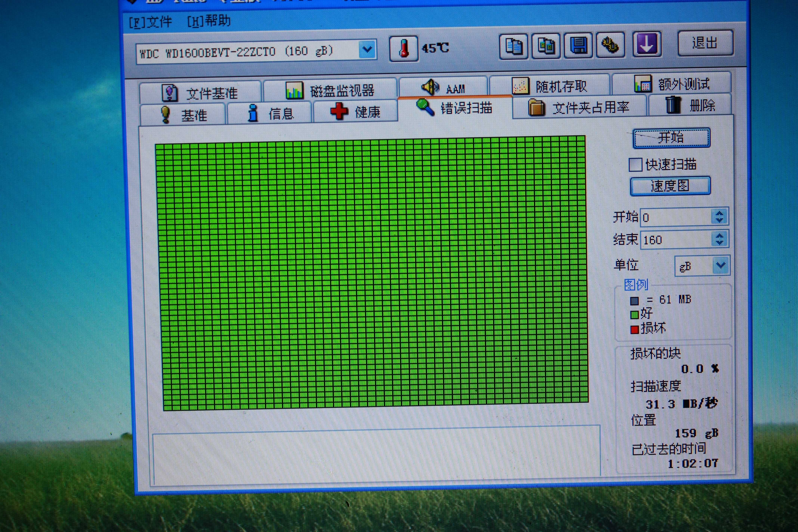The height and width of the screenshot is (532, 798).
Task: Enable the 快速扫描 checkbox
Action: coord(635,165)
